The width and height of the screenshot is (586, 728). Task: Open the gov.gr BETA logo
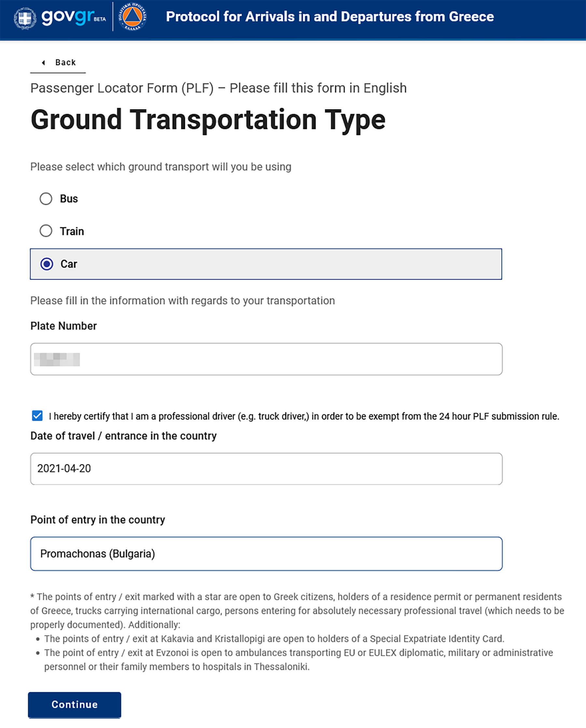click(74, 17)
